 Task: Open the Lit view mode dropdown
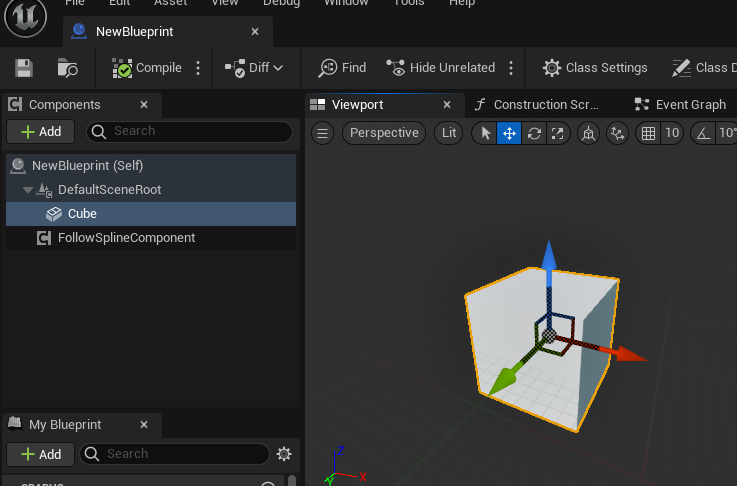[x=449, y=133]
